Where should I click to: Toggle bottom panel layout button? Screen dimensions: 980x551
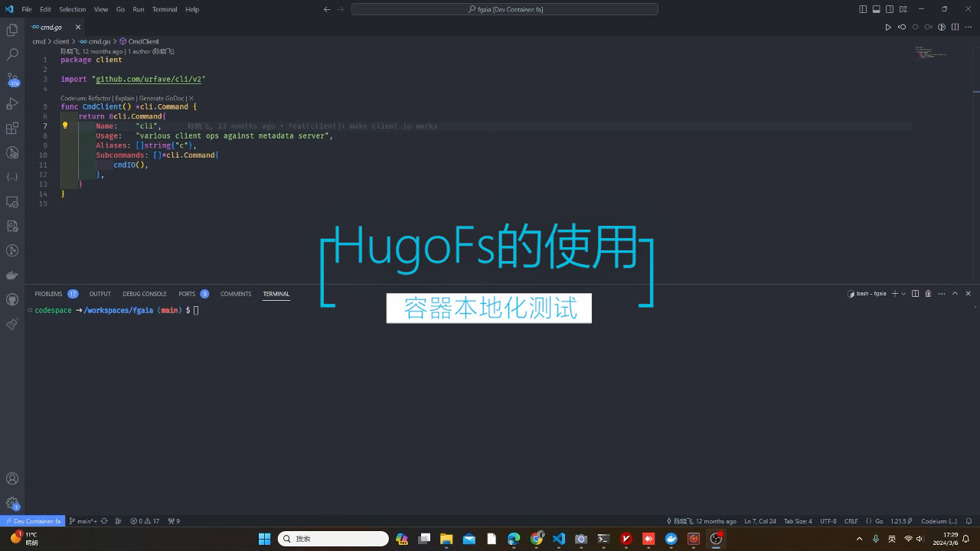(877, 9)
